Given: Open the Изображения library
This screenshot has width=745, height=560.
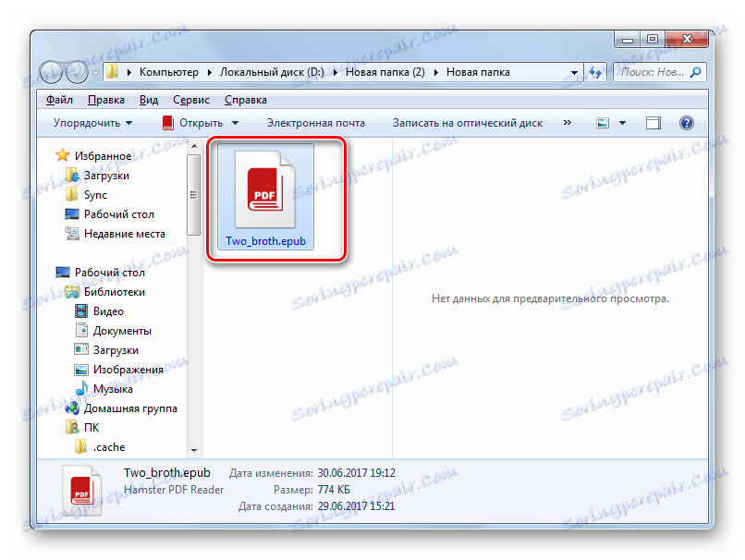Looking at the screenshot, I should tap(128, 370).
